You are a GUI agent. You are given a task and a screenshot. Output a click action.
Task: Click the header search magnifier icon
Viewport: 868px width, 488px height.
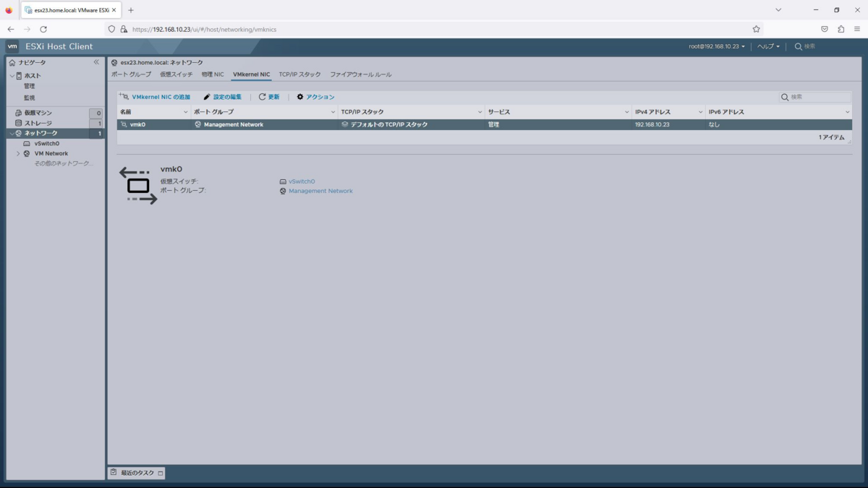pos(799,46)
